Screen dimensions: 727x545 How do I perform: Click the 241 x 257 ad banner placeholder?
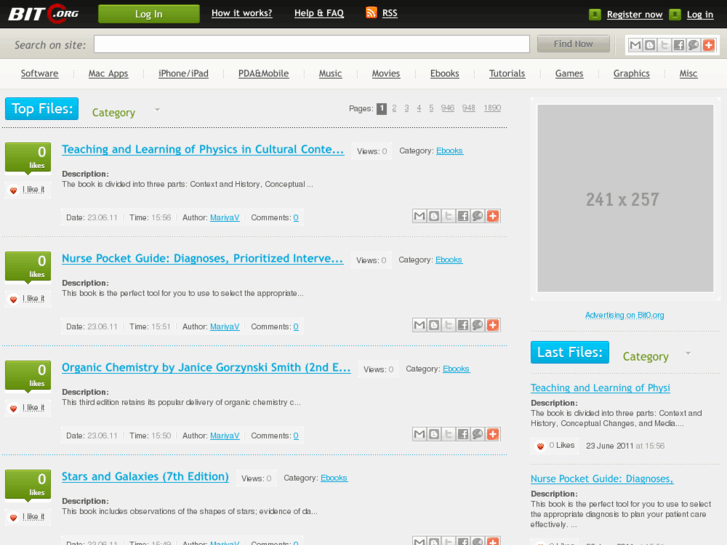coord(625,199)
